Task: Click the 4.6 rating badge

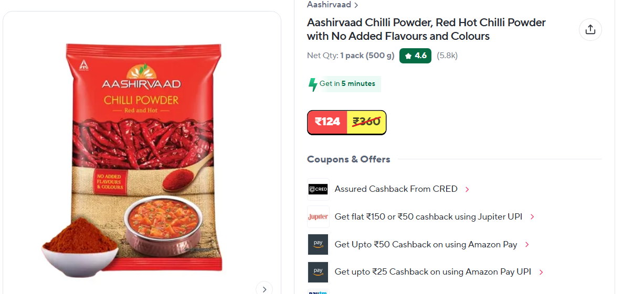Action: point(415,56)
